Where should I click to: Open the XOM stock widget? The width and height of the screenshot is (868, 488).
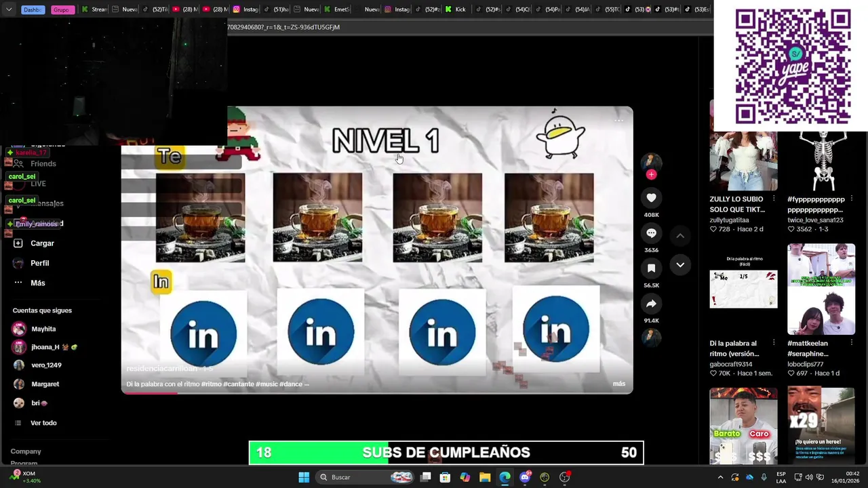26,477
